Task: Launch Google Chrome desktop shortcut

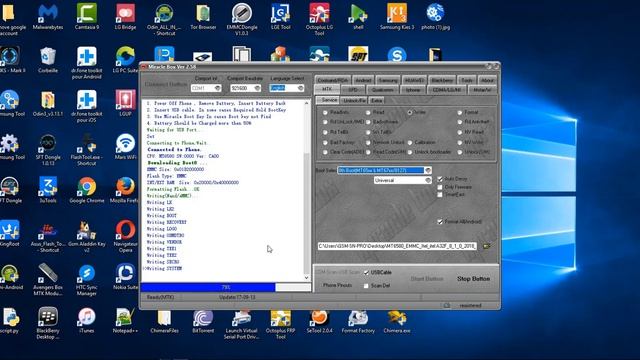Action: click(x=87, y=191)
